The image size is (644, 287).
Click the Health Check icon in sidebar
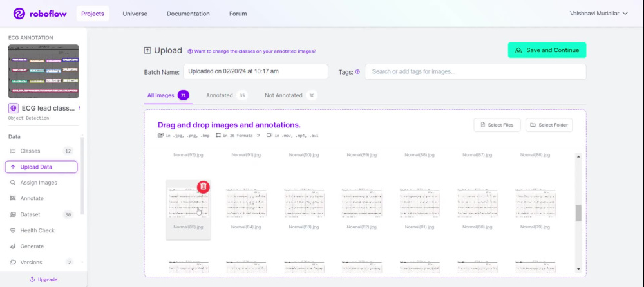click(13, 230)
